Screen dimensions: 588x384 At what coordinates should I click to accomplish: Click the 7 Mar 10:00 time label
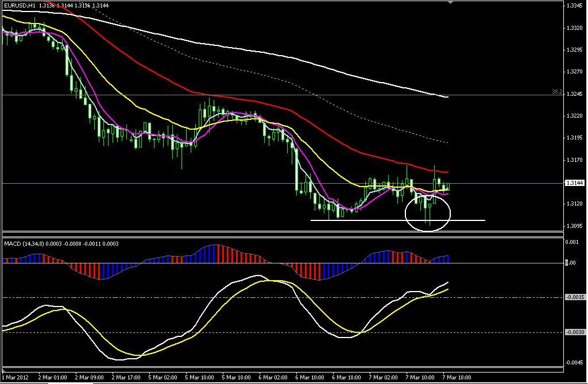pyautogui.click(x=420, y=377)
